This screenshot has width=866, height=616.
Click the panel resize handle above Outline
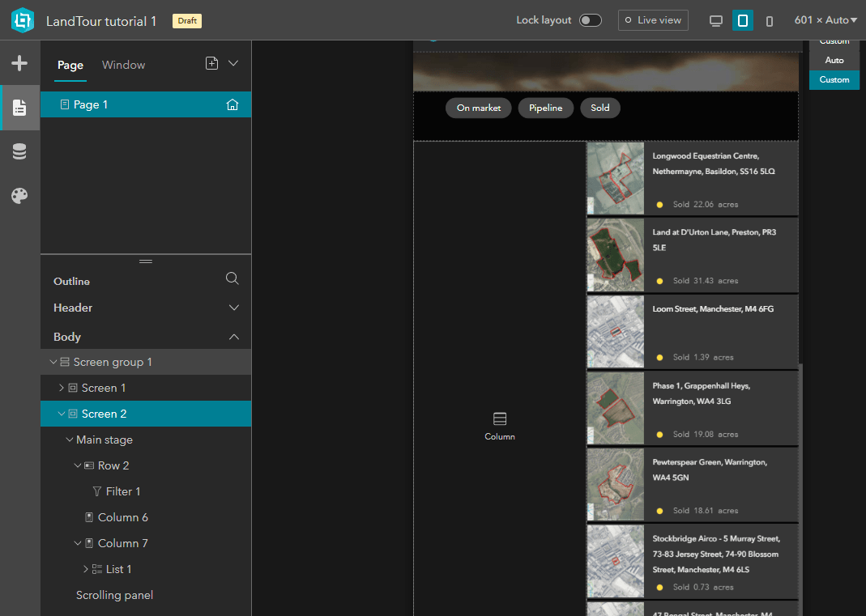[146, 261]
